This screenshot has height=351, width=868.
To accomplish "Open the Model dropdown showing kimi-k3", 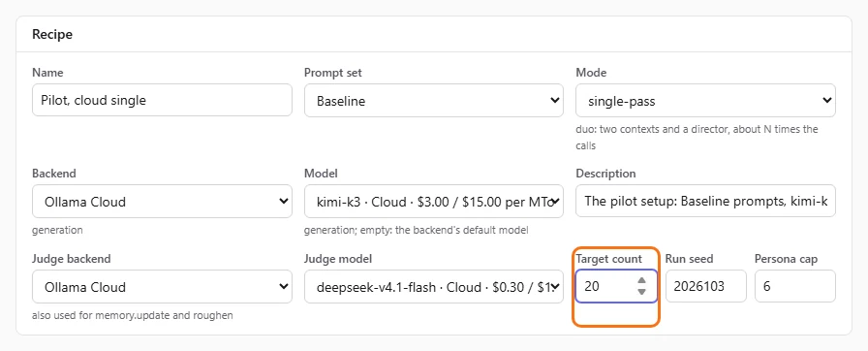I will (x=433, y=201).
